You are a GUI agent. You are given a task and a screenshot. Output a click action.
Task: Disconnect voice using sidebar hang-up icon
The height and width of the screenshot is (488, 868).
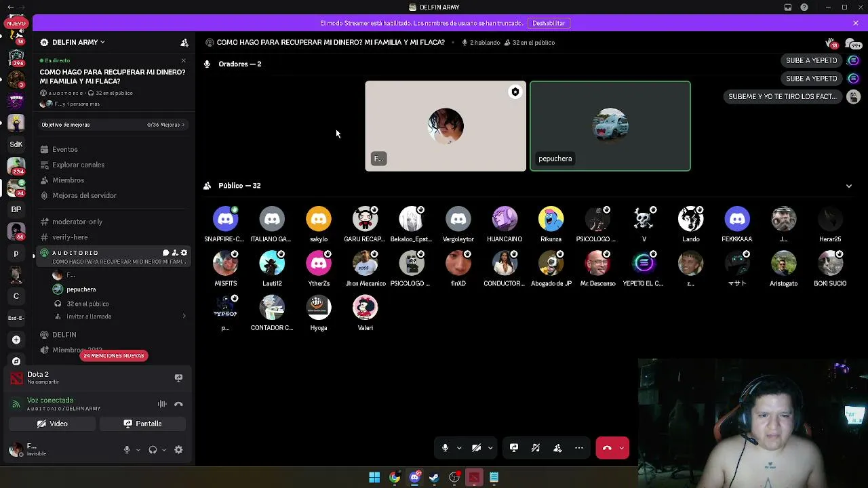[178, 404]
